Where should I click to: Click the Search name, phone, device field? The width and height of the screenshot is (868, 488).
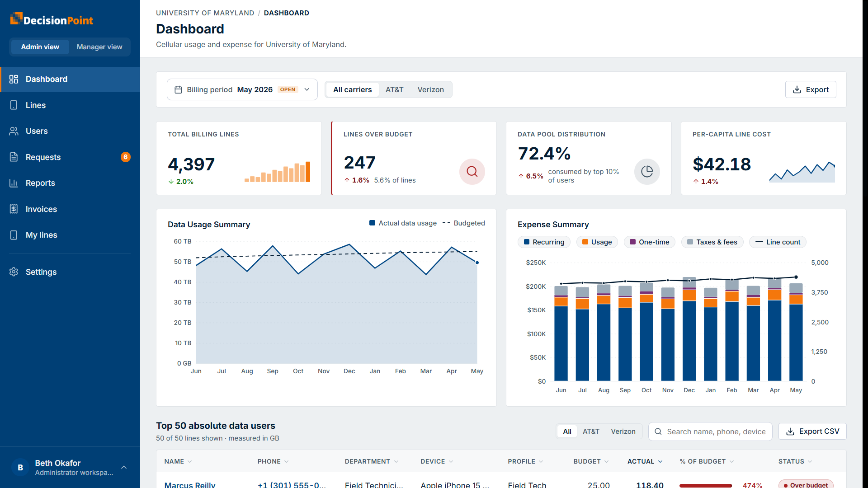pos(710,432)
